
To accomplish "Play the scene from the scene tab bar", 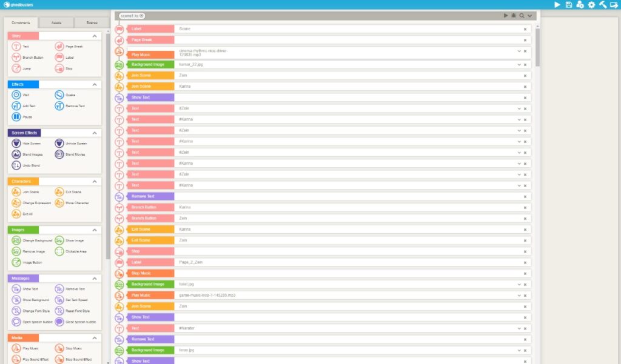I will pyautogui.click(x=506, y=15).
